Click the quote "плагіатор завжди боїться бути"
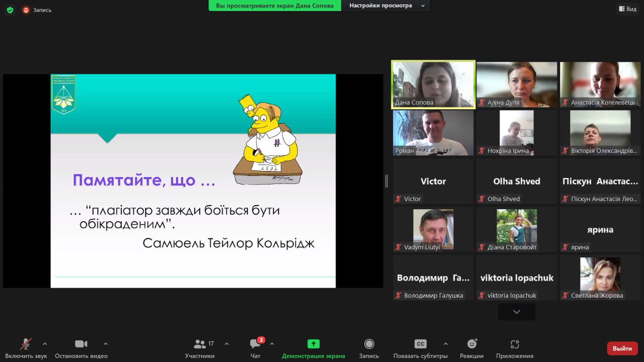644x362 pixels. (183, 210)
